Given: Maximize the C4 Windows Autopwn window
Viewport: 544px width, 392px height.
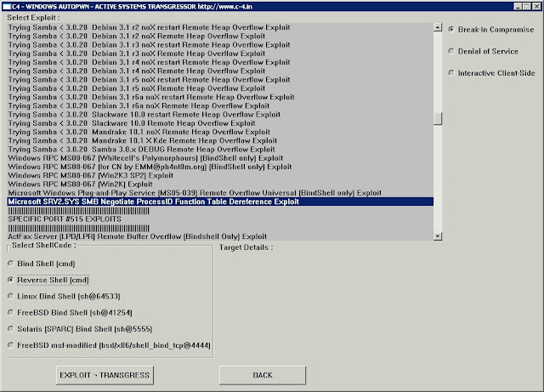Looking at the screenshot, I should click(x=527, y=6).
